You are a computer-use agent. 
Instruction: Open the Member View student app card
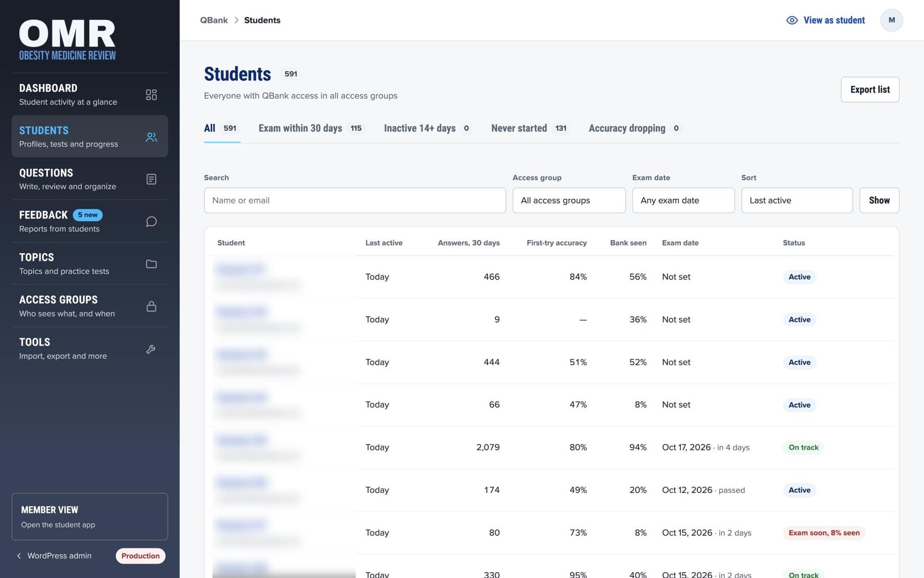tap(90, 517)
